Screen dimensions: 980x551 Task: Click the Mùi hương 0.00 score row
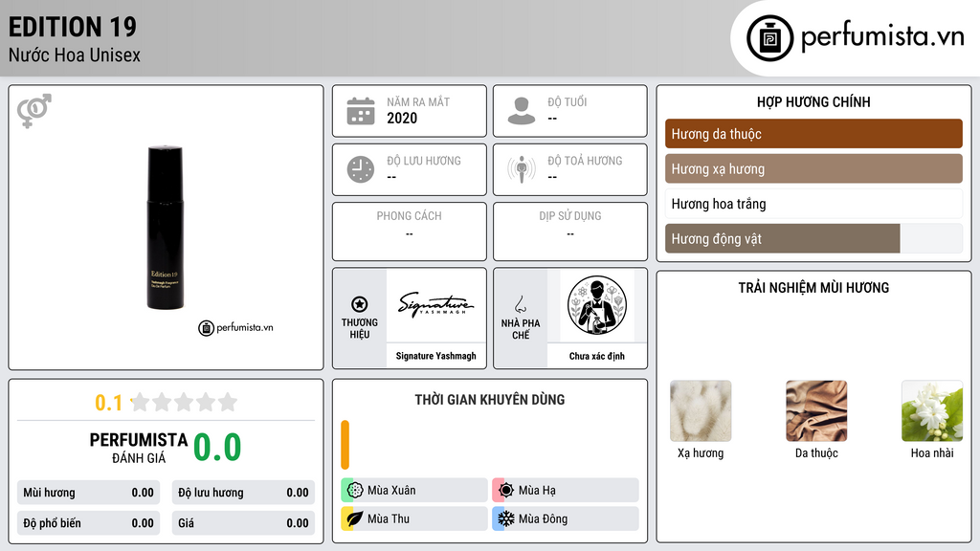pos(88,493)
